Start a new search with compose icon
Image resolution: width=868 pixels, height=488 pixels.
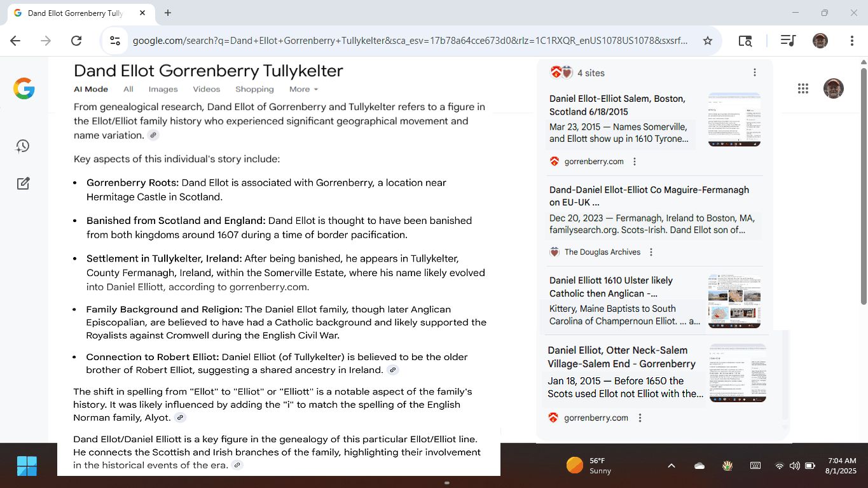pos(23,184)
